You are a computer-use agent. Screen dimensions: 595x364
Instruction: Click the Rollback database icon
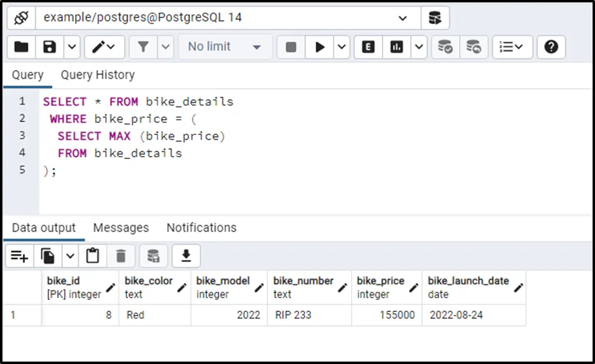[474, 47]
